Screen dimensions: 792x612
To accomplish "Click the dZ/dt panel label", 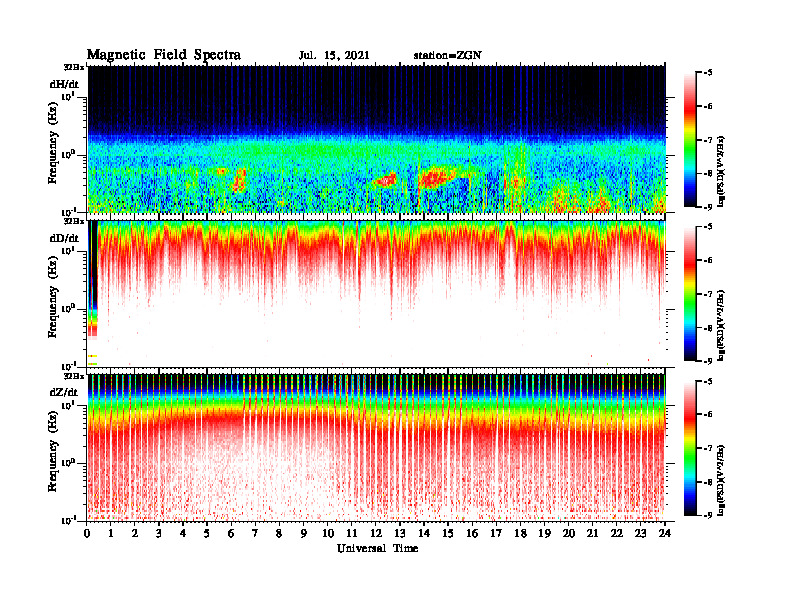I will [64, 392].
